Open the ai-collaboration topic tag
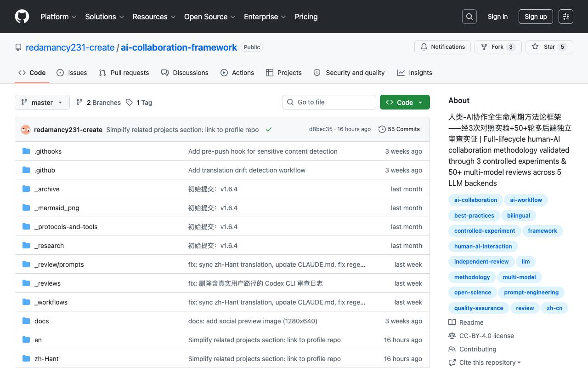Image resolution: width=588 pixels, height=368 pixels. click(475, 200)
